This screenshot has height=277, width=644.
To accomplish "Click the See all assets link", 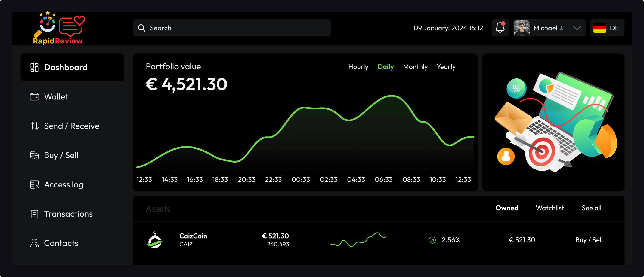I will [591, 208].
